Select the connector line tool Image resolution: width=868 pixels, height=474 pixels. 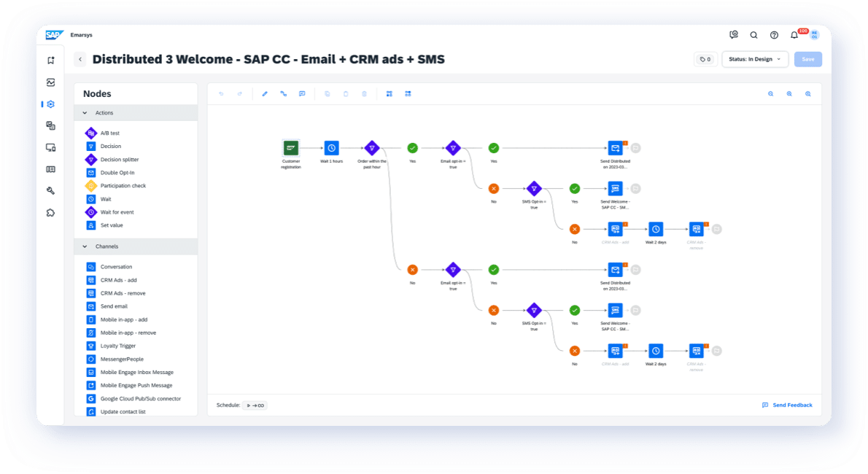click(284, 94)
